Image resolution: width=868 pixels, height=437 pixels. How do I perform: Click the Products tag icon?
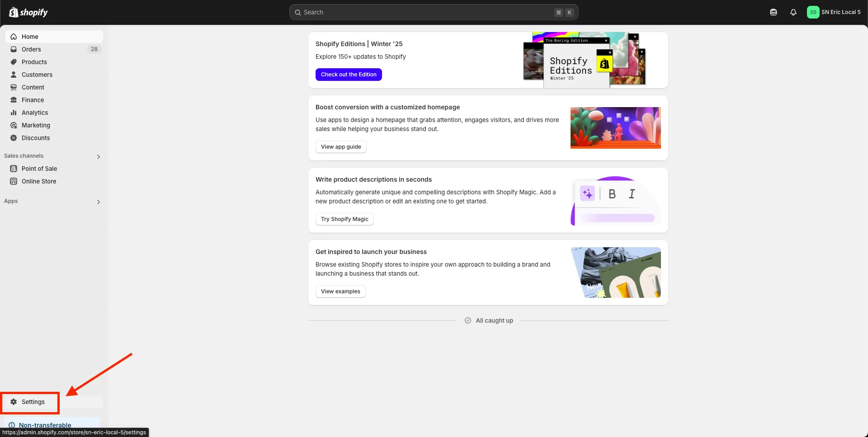[x=14, y=62]
